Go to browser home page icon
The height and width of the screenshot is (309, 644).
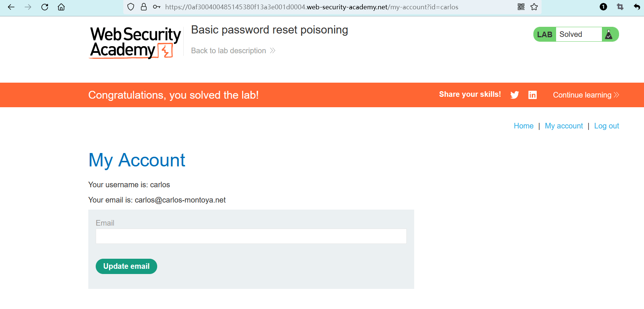click(61, 7)
